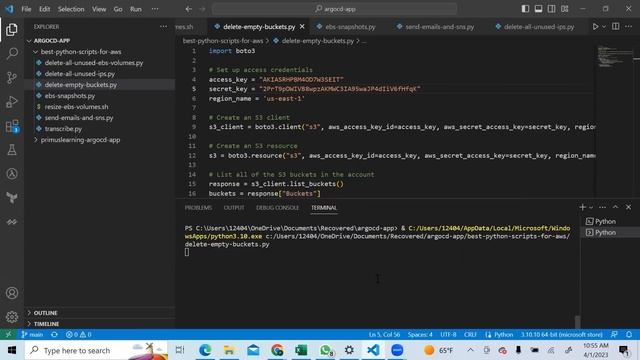This screenshot has height=360, width=640.
Task: Open the Testing flask icon view
Action: coord(12,150)
